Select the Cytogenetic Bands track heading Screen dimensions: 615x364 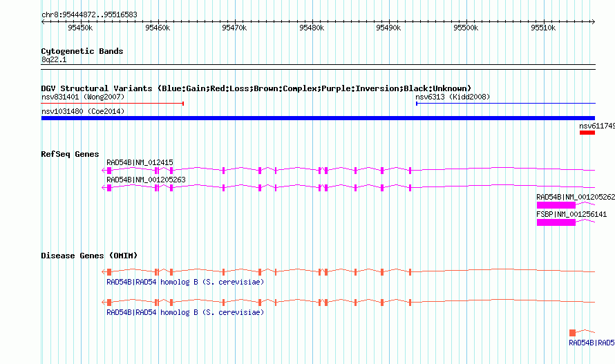click(x=82, y=51)
